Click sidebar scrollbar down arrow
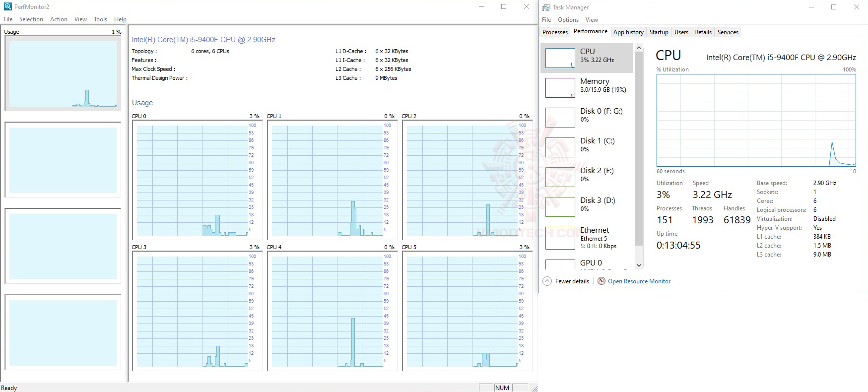Image resolution: width=868 pixels, height=392 pixels. [x=639, y=265]
